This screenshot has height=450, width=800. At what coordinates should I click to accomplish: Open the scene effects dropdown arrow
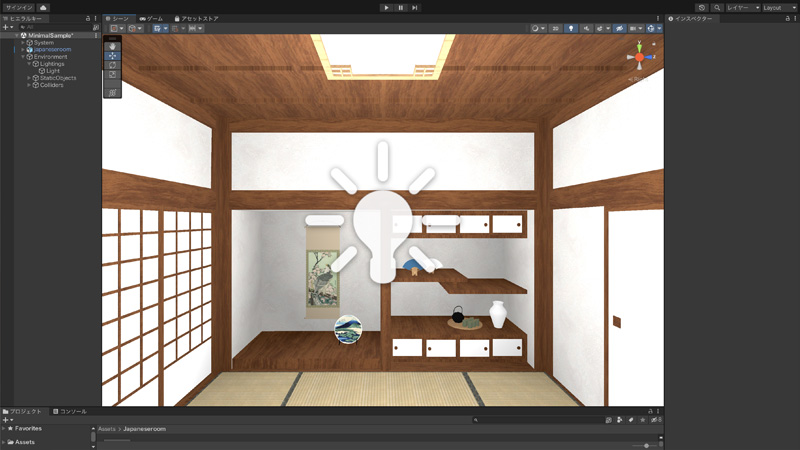[x=608, y=29]
